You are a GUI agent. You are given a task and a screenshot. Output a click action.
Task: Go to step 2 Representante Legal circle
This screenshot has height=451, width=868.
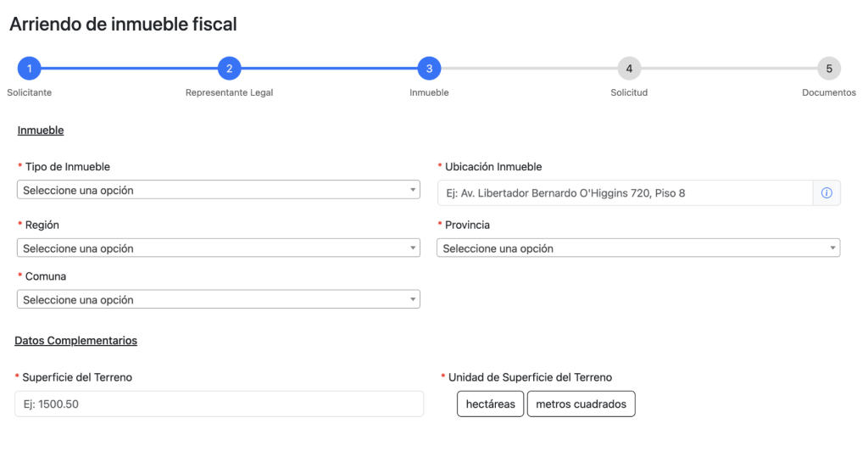tap(229, 69)
